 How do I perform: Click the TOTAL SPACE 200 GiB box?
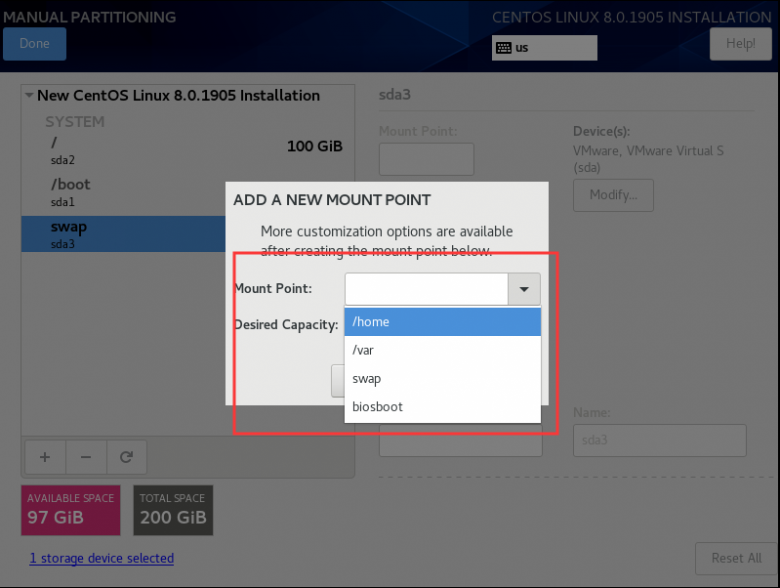tap(173, 510)
